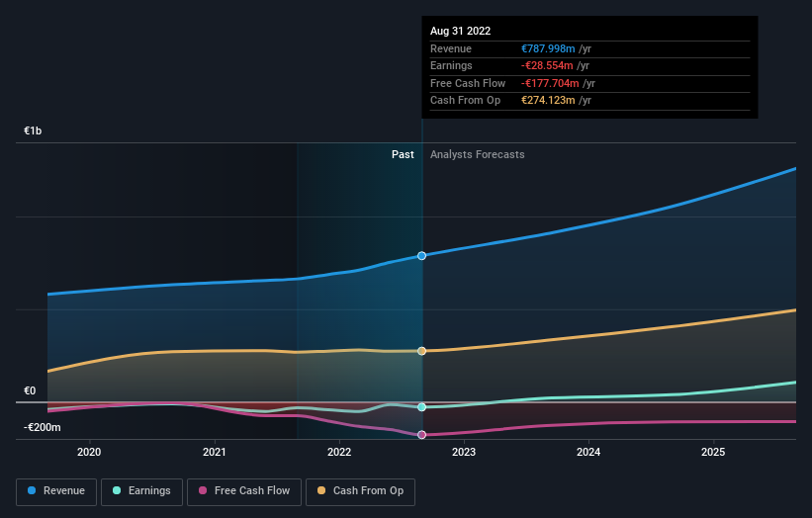Click the Earnings row label in tooltip

(451, 65)
